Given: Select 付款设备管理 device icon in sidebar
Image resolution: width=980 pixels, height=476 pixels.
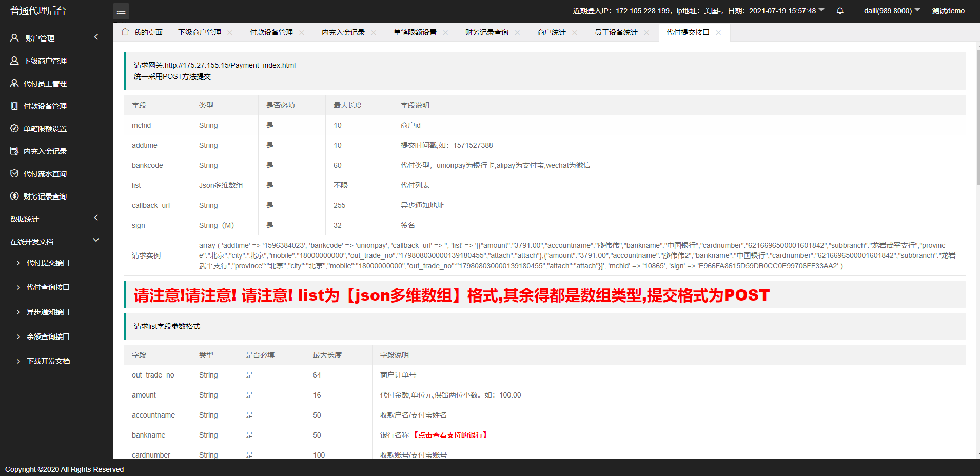Looking at the screenshot, I should [14, 106].
